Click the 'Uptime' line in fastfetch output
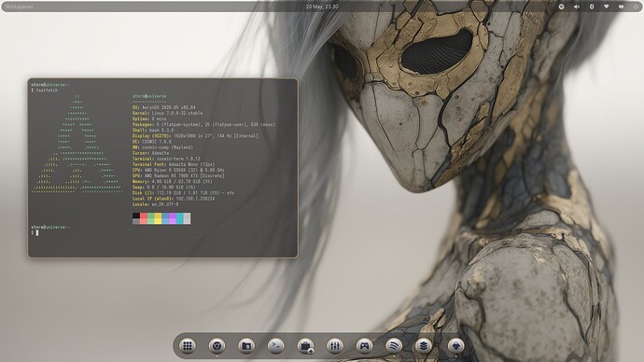644x362 pixels. click(x=149, y=119)
